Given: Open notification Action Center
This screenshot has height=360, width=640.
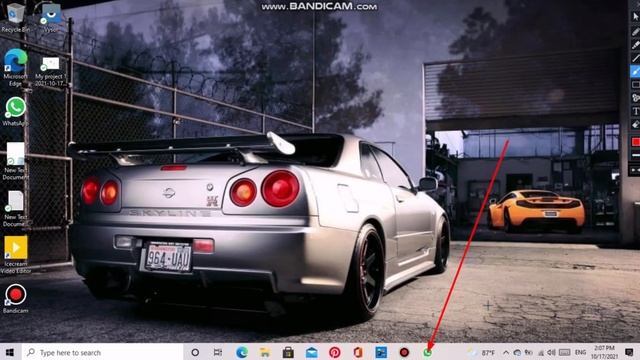Looking at the screenshot, I should 629,352.
